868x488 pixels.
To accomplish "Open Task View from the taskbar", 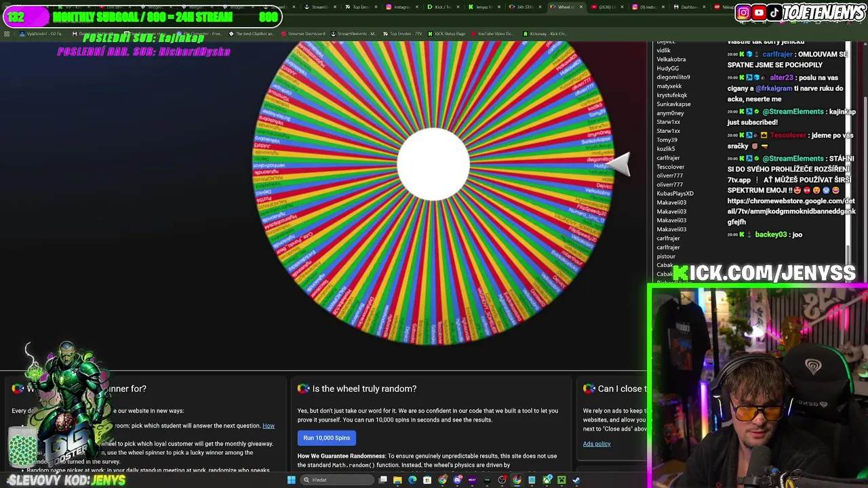I will tap(382, 480).
